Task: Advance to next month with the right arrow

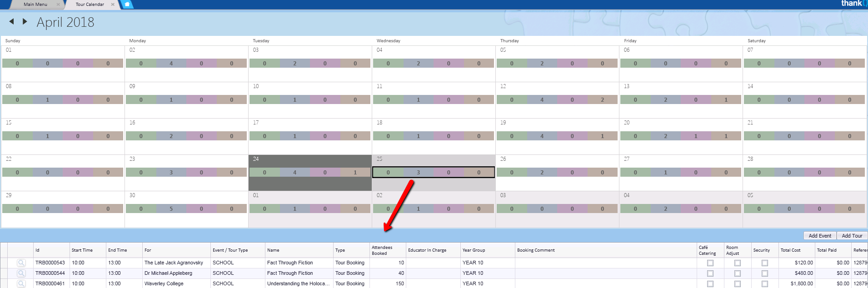Action: pos(25,21)
